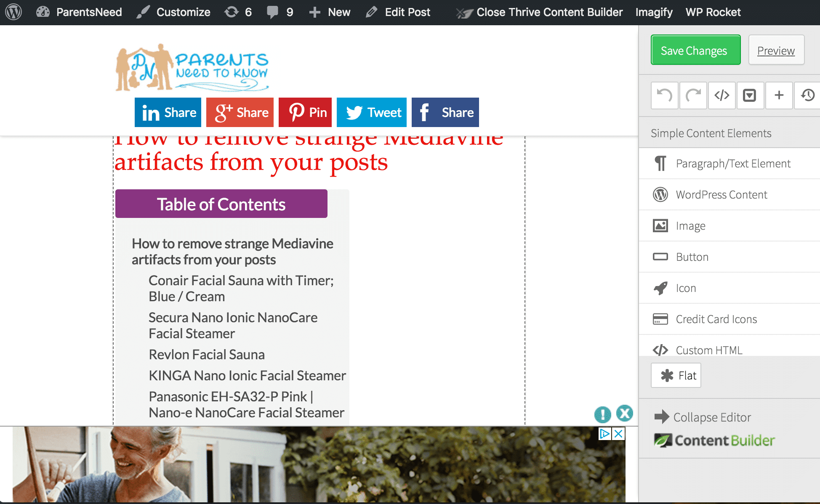This screenshot has height=504, width=820.
Task: Select the WordPress Content element
Action: [x=729, y=194]
